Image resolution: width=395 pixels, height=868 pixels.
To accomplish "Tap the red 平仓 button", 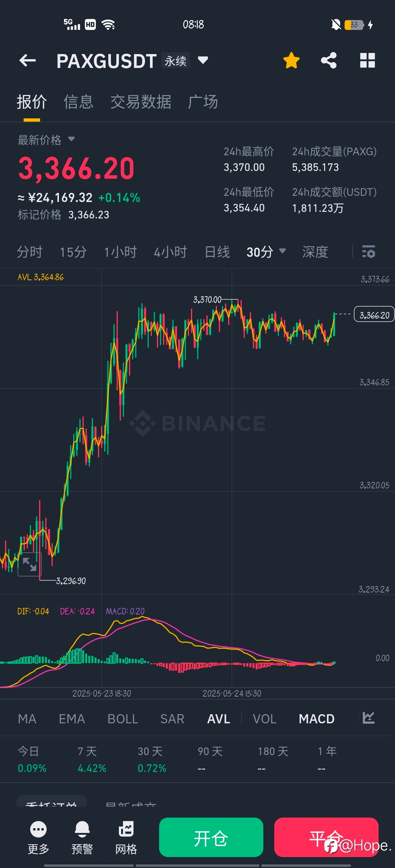I will 326,837.
